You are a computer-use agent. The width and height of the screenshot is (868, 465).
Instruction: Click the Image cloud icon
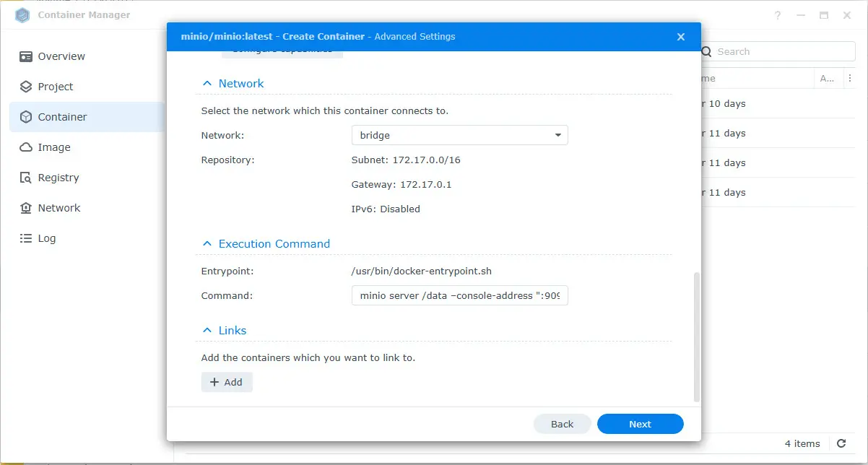[x=26, y=147]
